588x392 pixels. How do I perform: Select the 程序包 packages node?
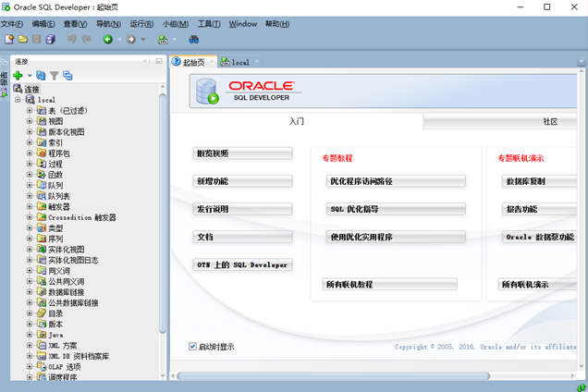coord(59,153)
